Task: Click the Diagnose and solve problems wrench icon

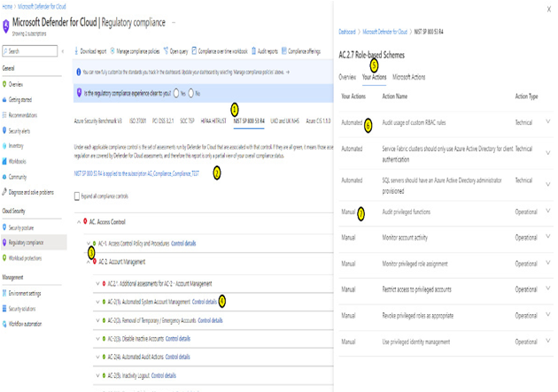Action: (x=4, y=192)
